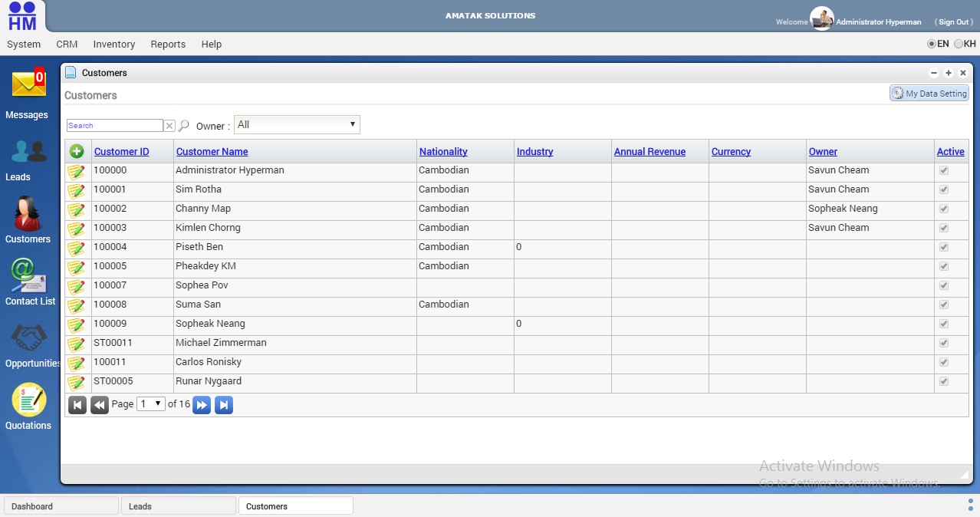Click the magnifier search icon
The width and height of the screenshot is (980, 517).
click(x=184, y=126)
